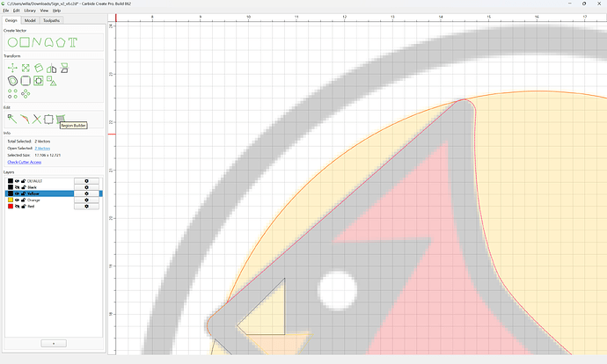Select the Curve vector tool
The height and width of the screenshot is (364, 607).
click(48, 42)
